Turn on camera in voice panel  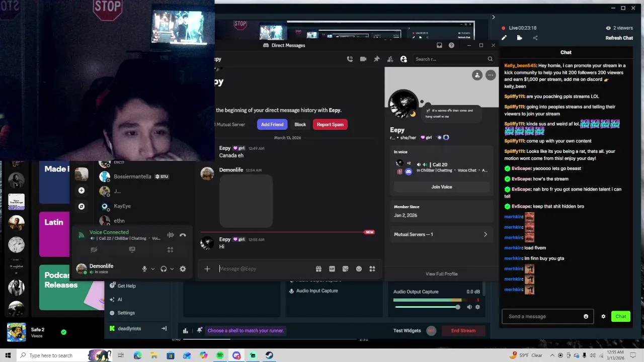94,249
